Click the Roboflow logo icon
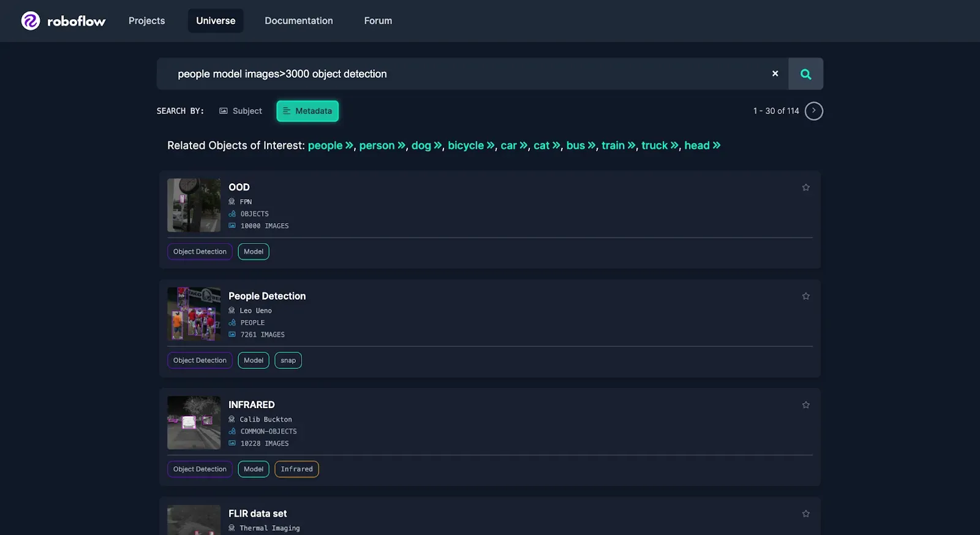 31,21
